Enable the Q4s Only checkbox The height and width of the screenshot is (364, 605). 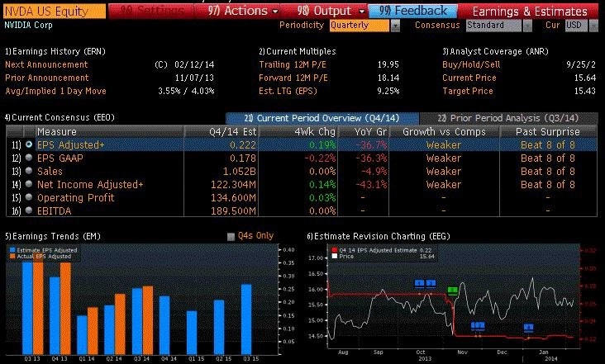click(231, 237)
